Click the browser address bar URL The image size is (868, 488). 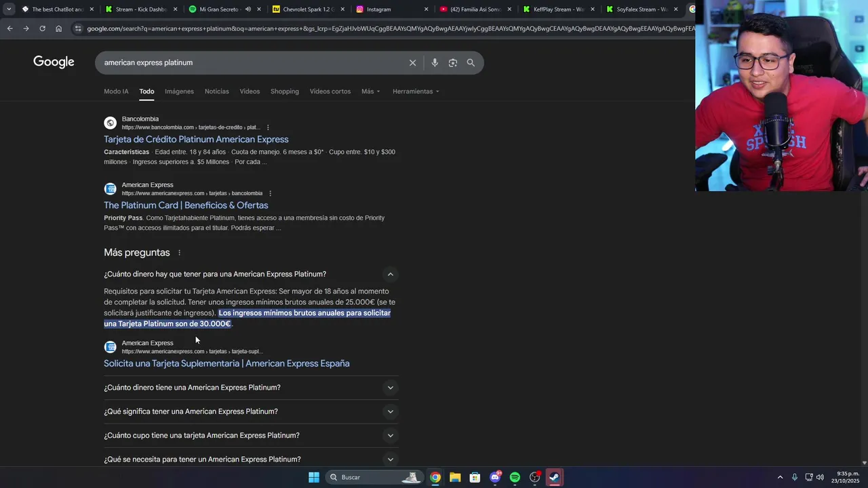[x=390, y=28]
